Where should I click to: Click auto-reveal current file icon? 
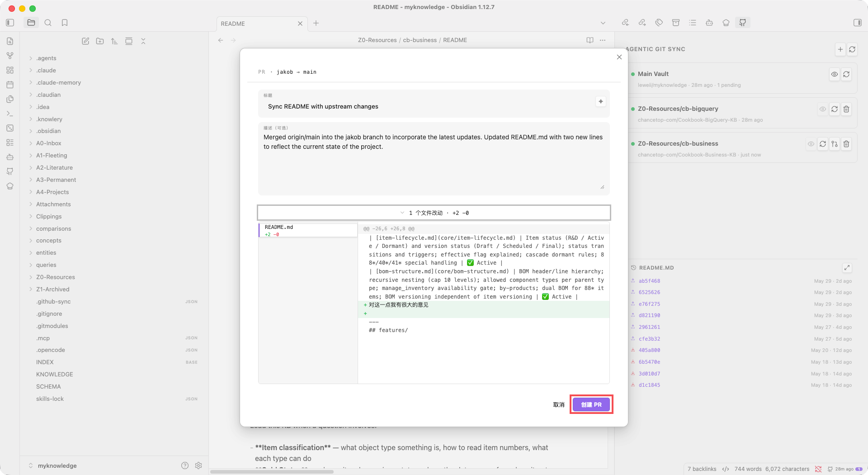[x=129, y=41]
